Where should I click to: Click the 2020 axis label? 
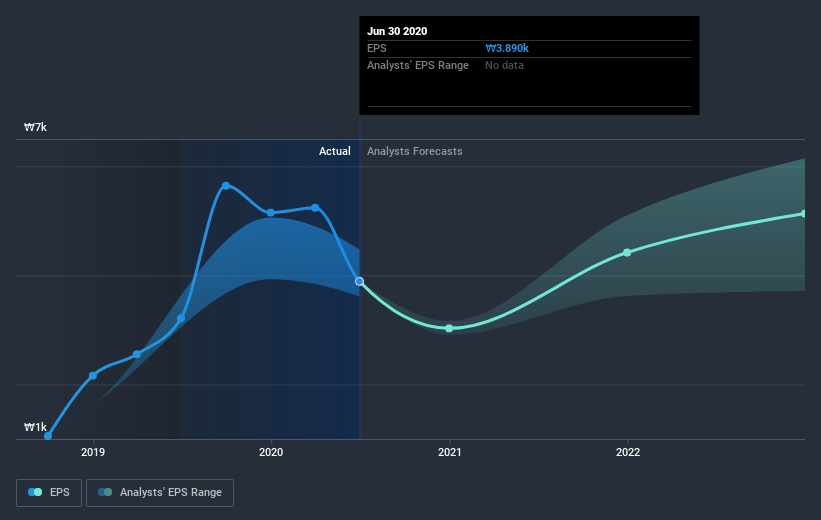271,452
